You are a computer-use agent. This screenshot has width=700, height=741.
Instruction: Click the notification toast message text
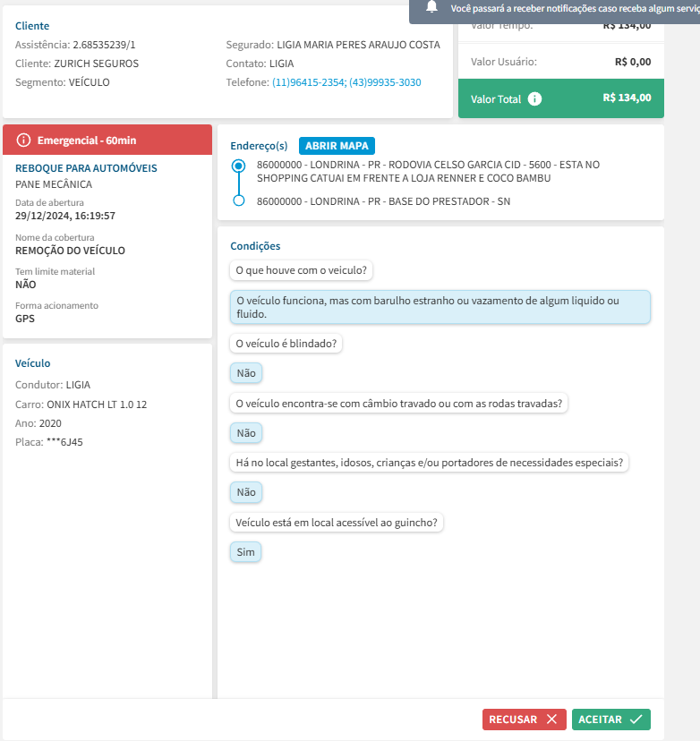tap(573, 7)
